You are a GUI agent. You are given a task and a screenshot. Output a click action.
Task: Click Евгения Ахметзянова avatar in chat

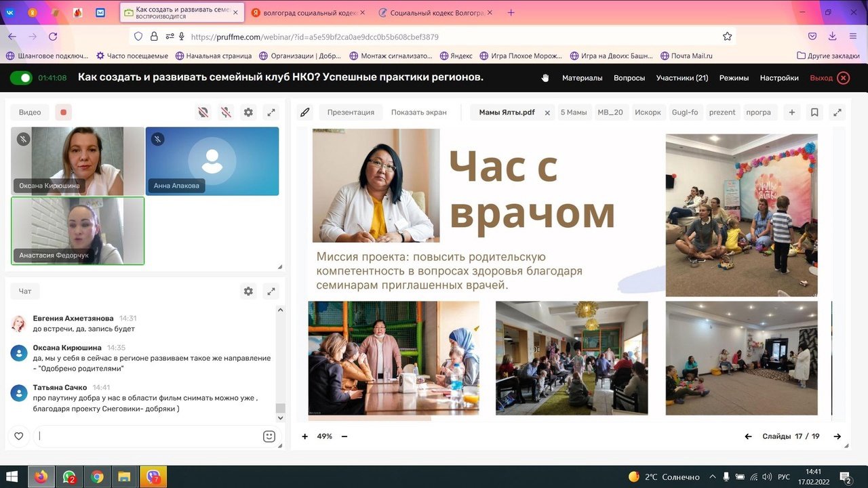pyautogui.click(x=19, y=323)
